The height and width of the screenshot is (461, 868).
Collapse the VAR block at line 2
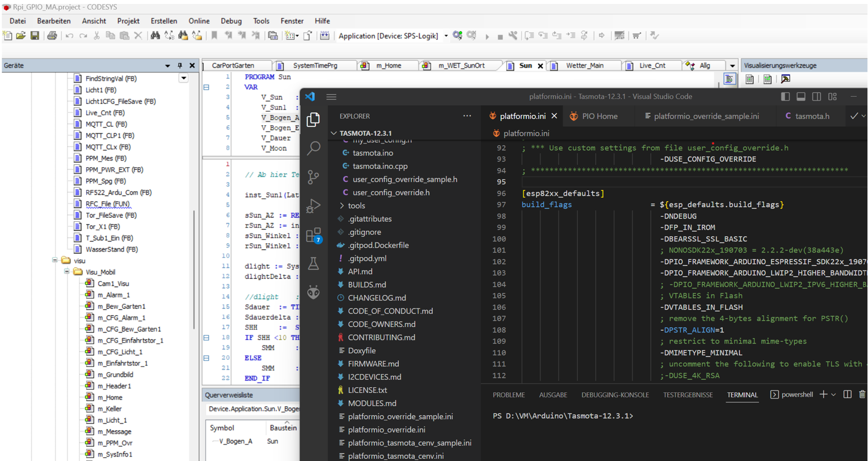pos(206,87)
